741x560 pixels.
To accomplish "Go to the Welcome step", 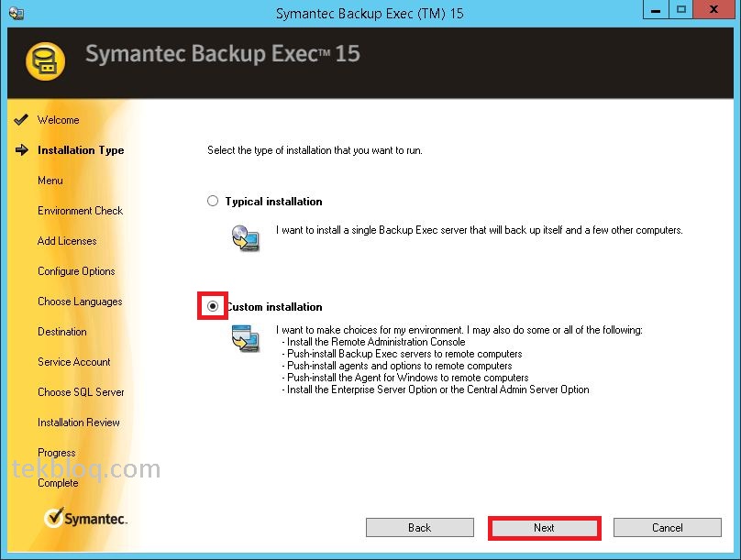I will [x=59, y=120].
